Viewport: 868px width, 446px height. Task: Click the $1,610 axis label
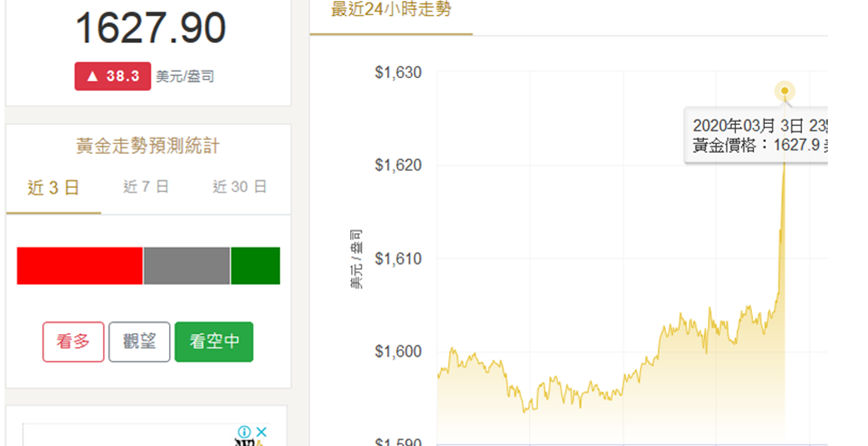[x=398, y=258]
